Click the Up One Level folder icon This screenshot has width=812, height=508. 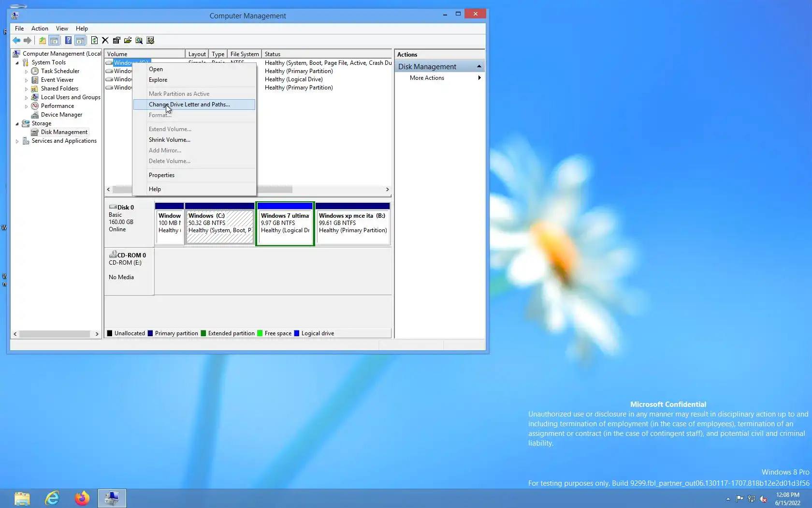coord(43,41)
